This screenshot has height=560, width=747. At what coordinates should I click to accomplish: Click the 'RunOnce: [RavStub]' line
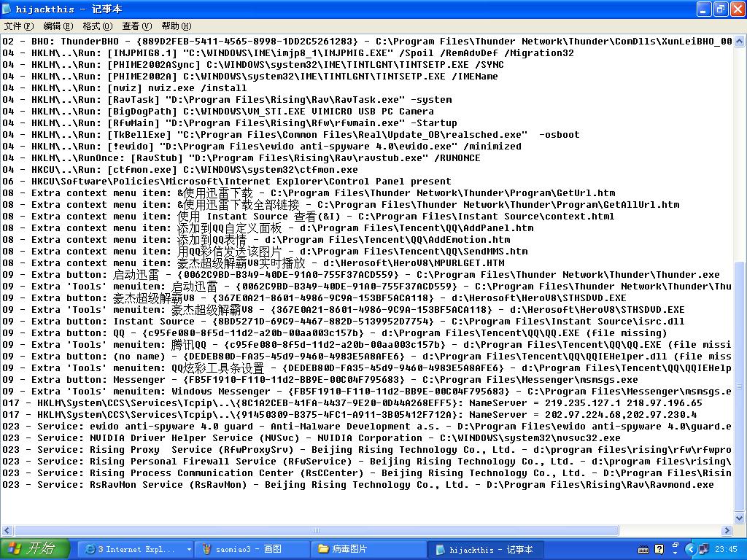click(241, 158)
